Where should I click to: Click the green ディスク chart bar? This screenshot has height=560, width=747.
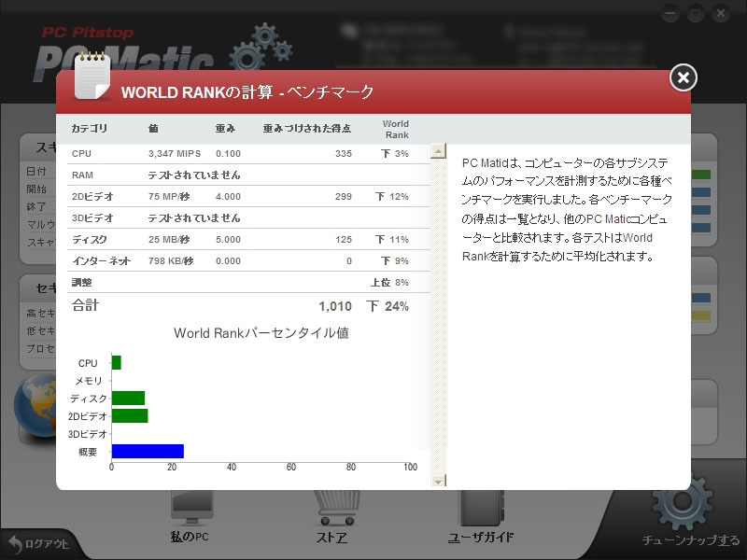click(x=128, y=399)
